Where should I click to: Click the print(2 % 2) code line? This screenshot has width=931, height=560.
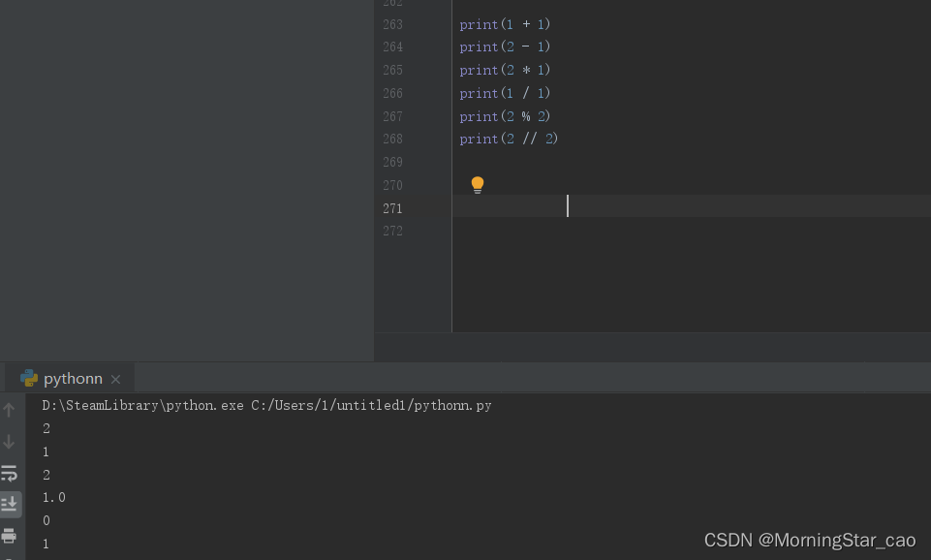pos(505,117)
